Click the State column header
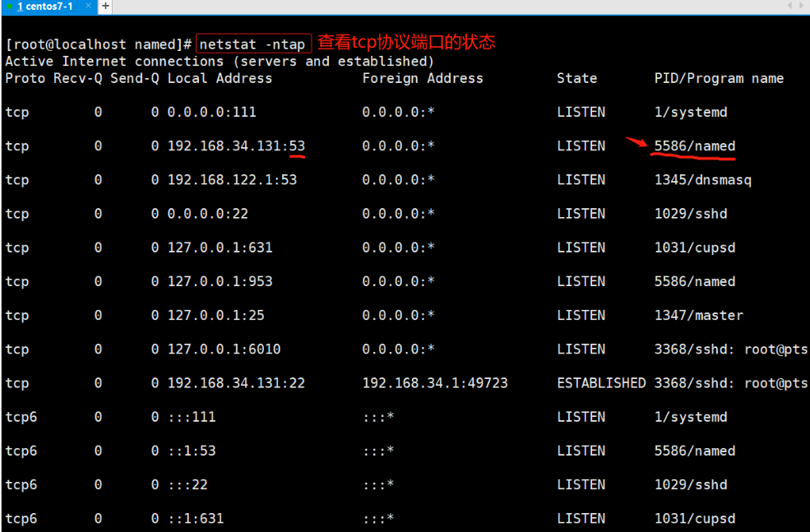 click(577, 78)
